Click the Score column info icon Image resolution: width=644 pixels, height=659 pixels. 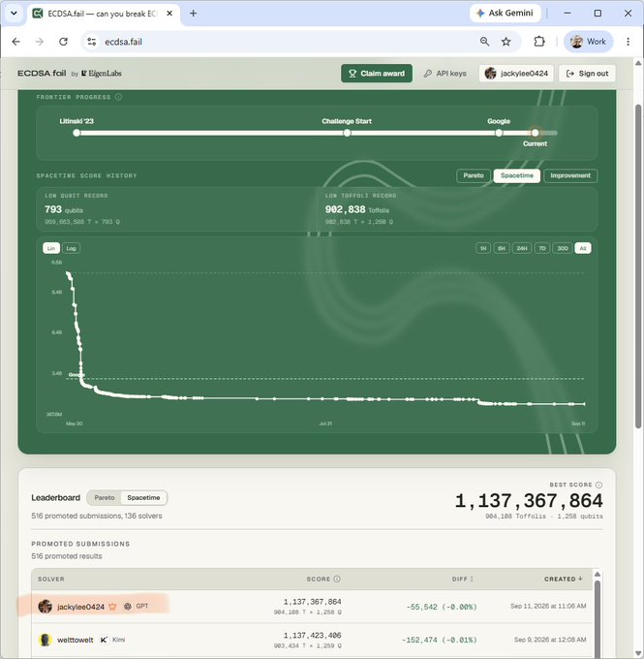(x=337, y=580)
